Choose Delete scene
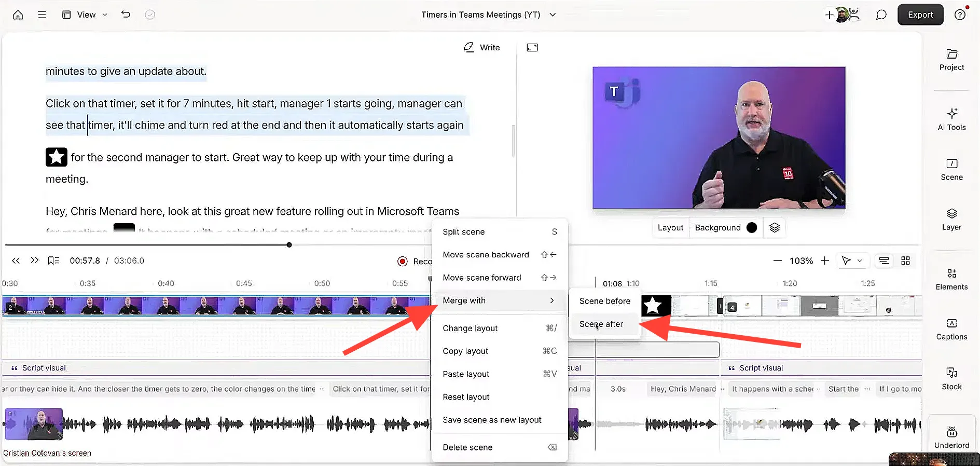The height and width of the screenshot is (466, 980). [x=499, y=447]
